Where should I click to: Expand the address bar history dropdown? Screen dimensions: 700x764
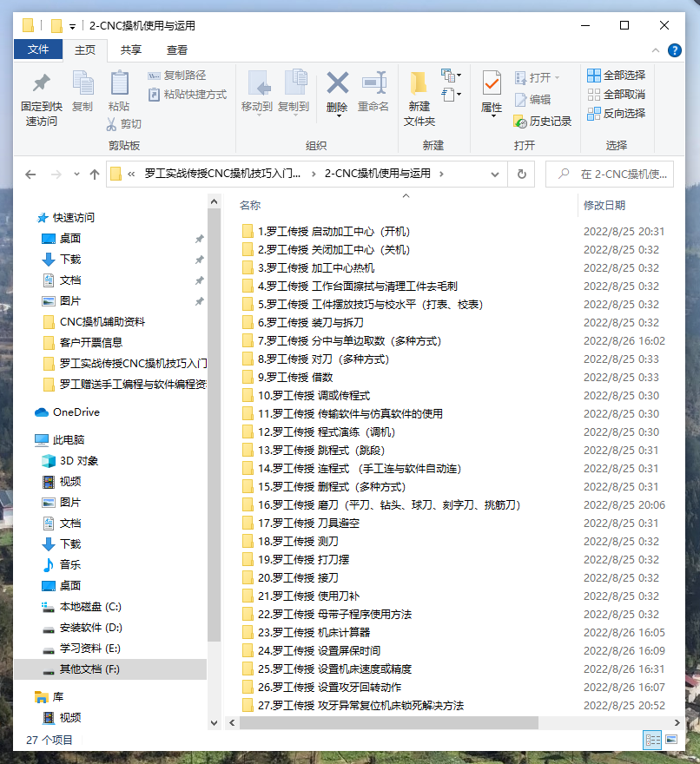point(498,174)
